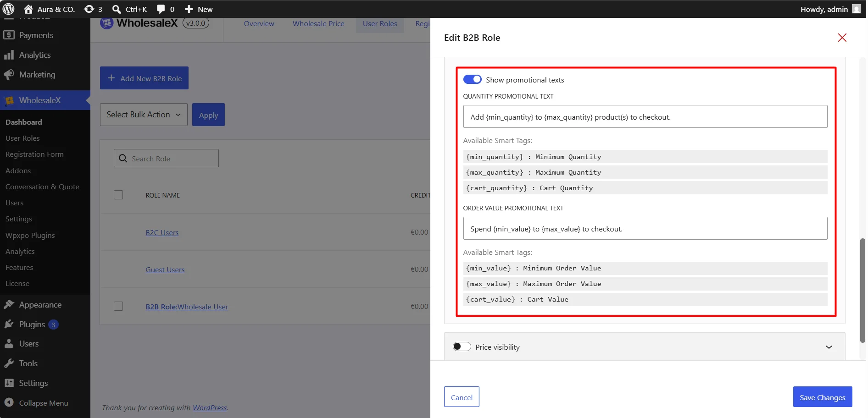The height and width of the screenshot is (418, 868).
Task: Open WholesaleX sidebar menu
Action: (45, 100)
